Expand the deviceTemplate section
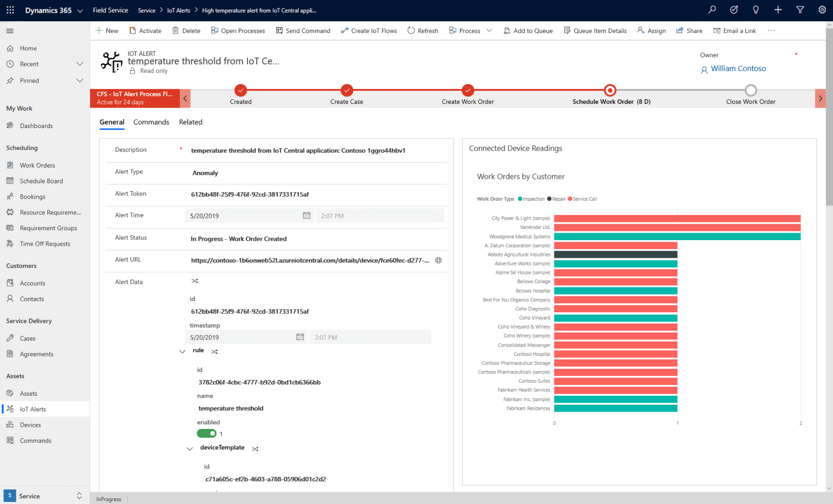The width and height of the screenshot is (833, 504). [190, 448]
